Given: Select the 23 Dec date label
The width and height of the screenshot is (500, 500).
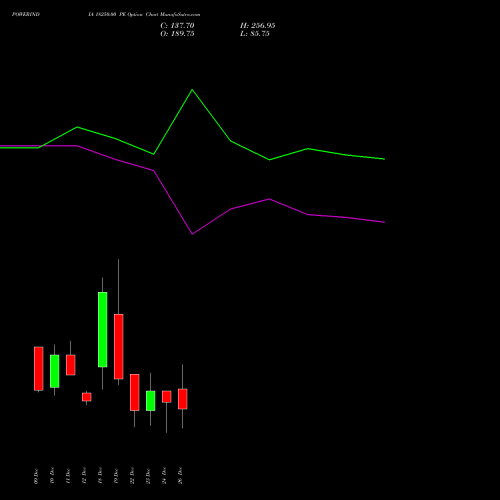Looking at the screenshot, I should tap(148, 476).
